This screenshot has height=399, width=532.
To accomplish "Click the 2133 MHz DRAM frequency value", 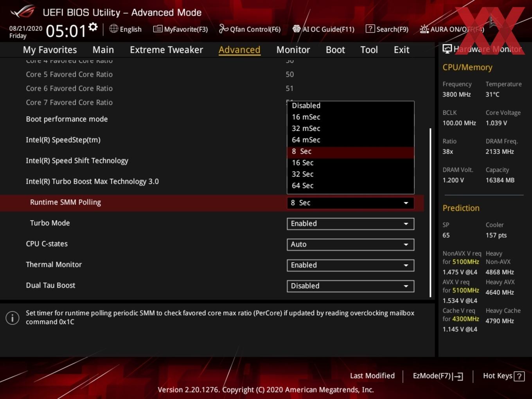I will (x=500, y=151).
